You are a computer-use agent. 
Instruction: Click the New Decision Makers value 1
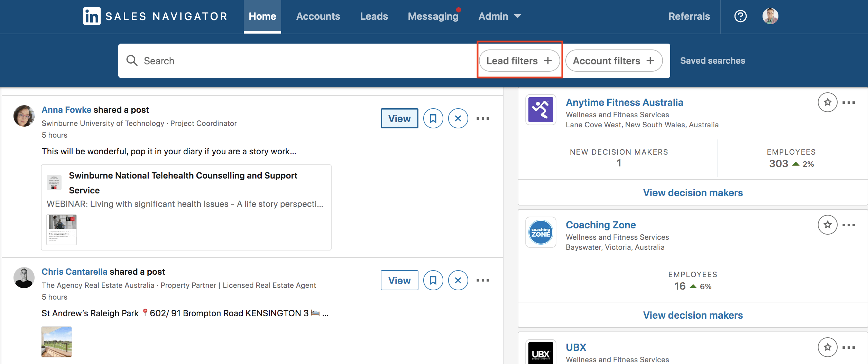(x=619, y=163)
